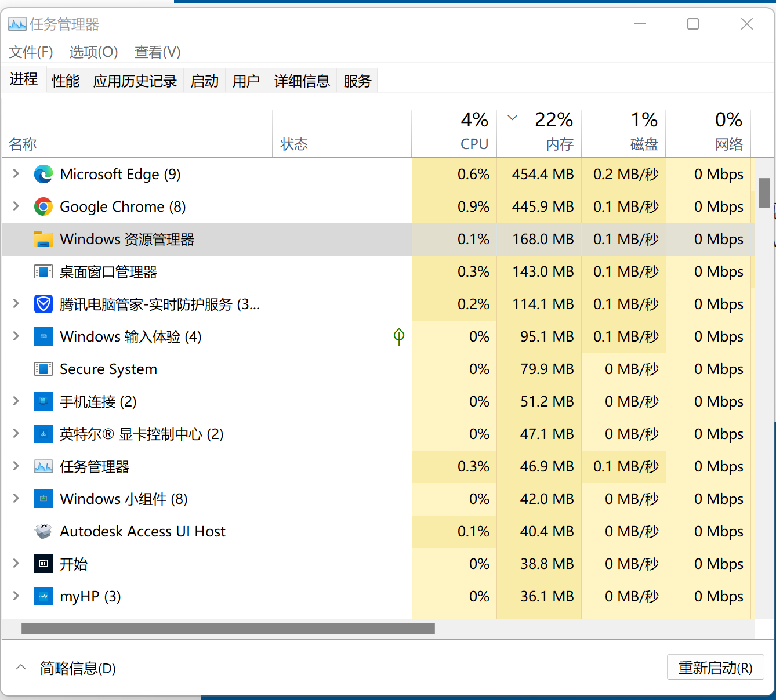Click the 重新启动(R) button

pos(716,668)
